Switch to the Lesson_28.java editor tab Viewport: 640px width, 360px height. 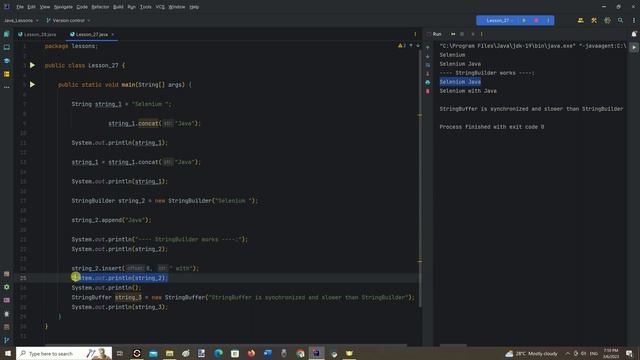38,34
